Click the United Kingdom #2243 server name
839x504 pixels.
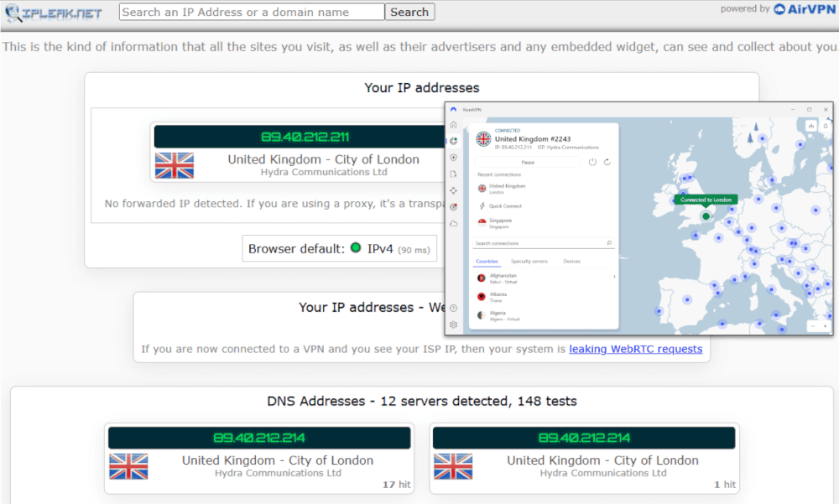[533, 139]
